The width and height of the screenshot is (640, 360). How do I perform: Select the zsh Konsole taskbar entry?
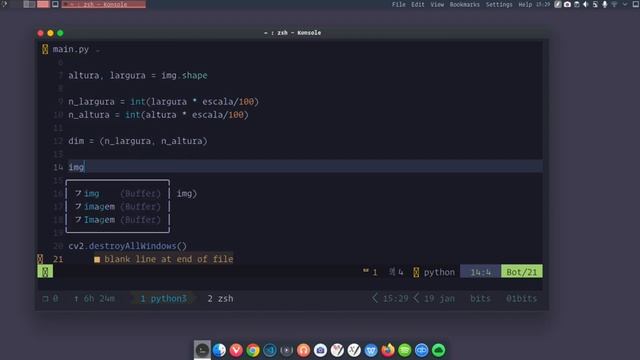[x=104, y=4]
